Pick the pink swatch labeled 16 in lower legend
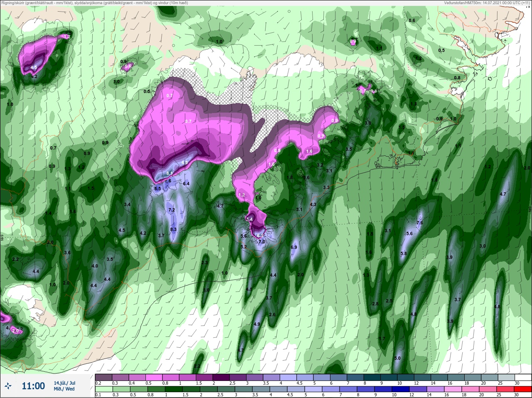Image resolution: width=532 pixels, height=398 pixels. pyautogui.click(x=453, y=390)
